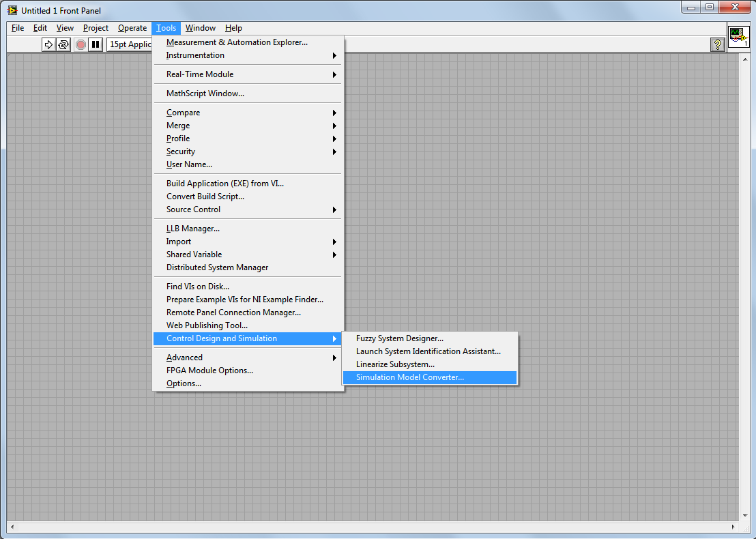
Task: Open the MathScript Window item
Action: pyautogui.click(x=205, y=93)
